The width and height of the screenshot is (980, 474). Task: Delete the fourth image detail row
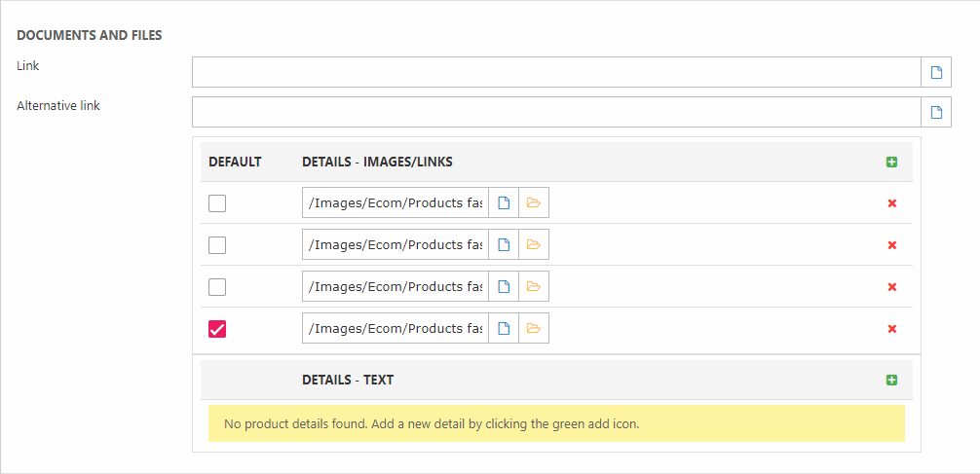pyautogui.click(x=891, y=329)
